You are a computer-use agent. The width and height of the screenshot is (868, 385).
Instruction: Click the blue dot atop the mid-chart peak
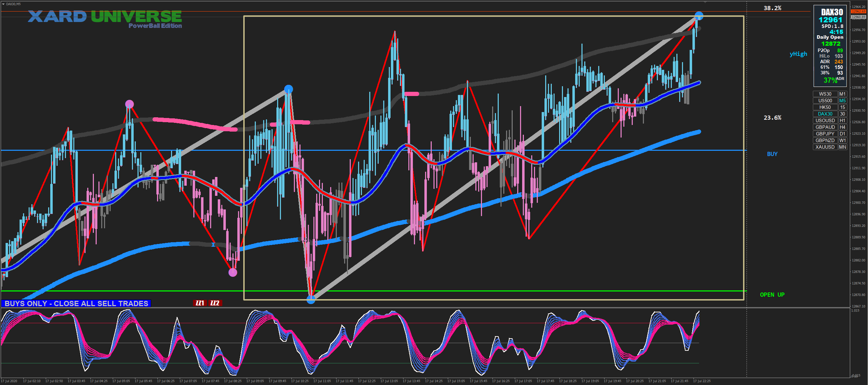click(288, 89)
